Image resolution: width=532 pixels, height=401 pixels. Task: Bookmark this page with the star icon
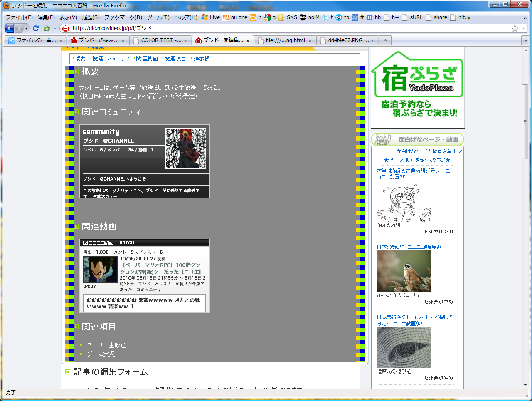pyautogui.click(x=515, y=28)
